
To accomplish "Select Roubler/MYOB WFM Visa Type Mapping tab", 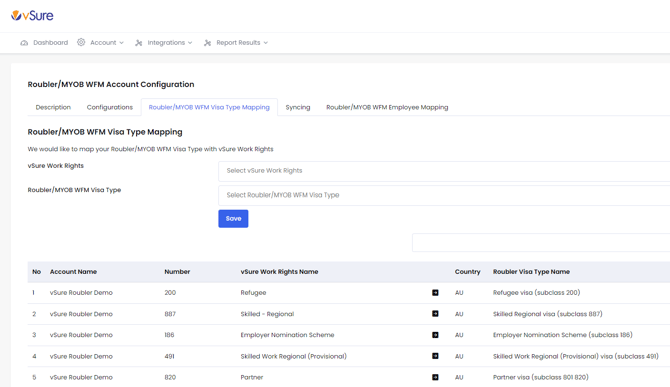I will pos(209,107).
